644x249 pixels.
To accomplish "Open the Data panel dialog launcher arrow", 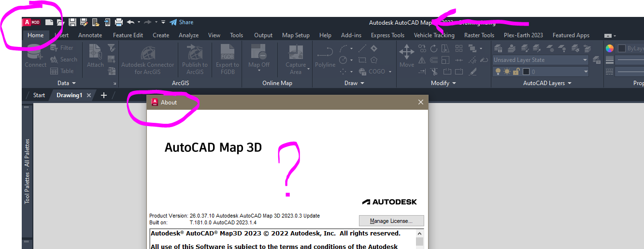I will tap(115, 84).
